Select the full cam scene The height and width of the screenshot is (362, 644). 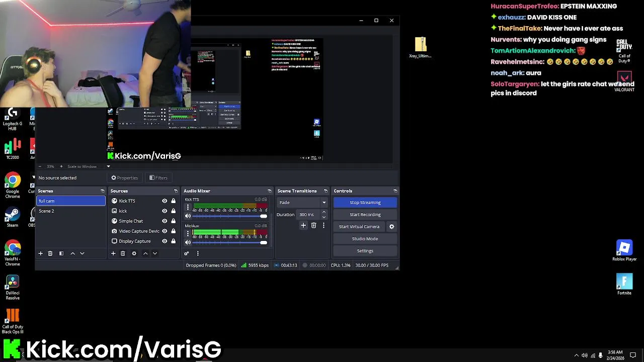[71, 201]
